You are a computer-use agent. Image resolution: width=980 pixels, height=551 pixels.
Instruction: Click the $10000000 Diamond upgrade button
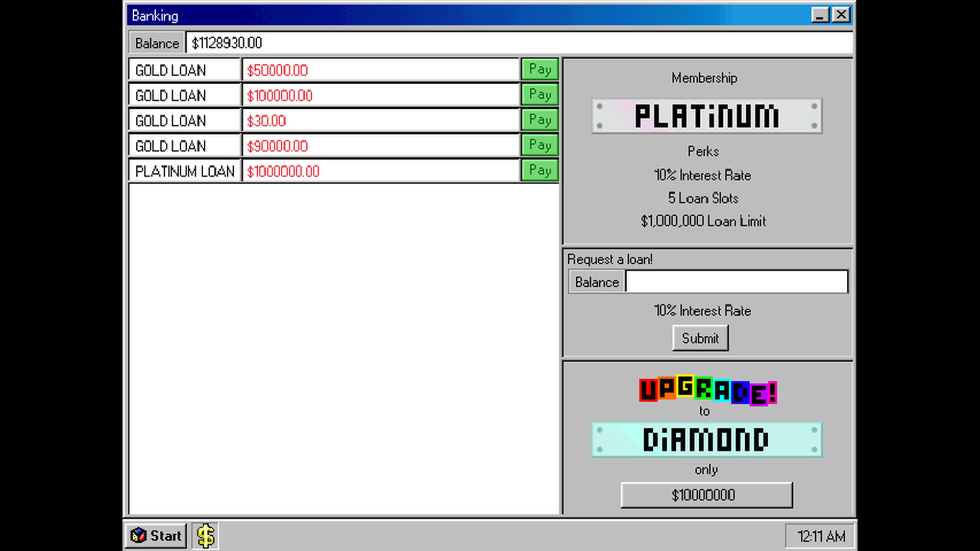706,494
